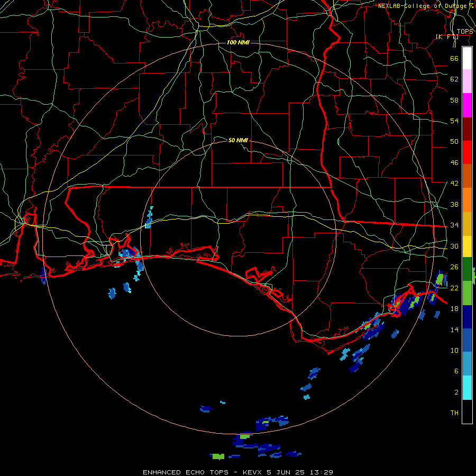Select the light orange legend band
476x476 pixels.
click(467, 200)
